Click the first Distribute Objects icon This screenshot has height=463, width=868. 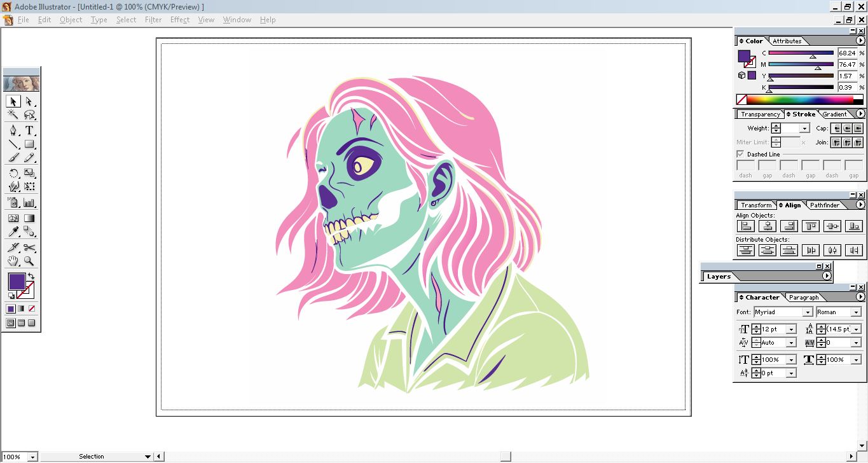pos(745,250)
